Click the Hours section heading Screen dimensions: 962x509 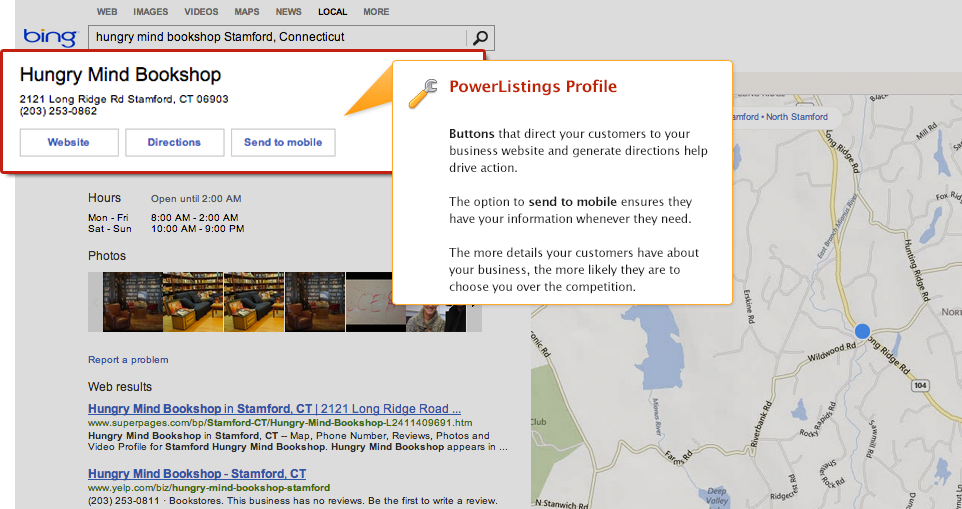[x=104, y=198]
